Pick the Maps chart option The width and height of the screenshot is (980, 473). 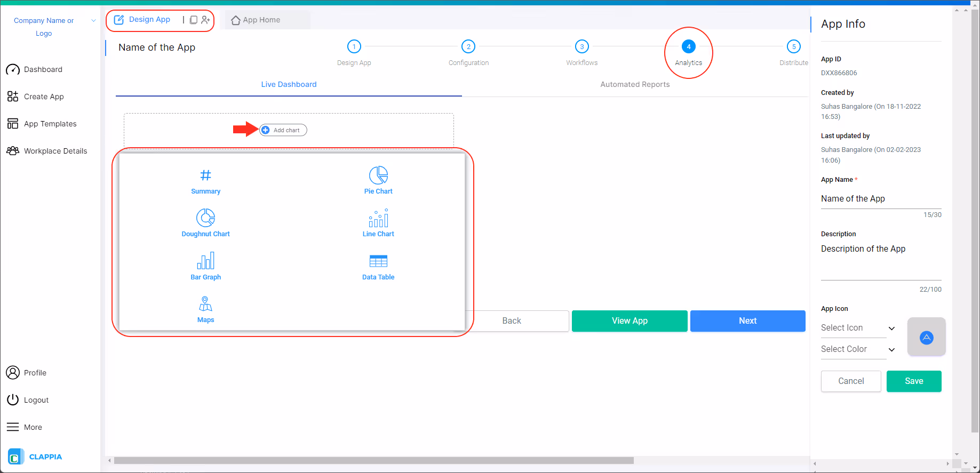(205, 309)
